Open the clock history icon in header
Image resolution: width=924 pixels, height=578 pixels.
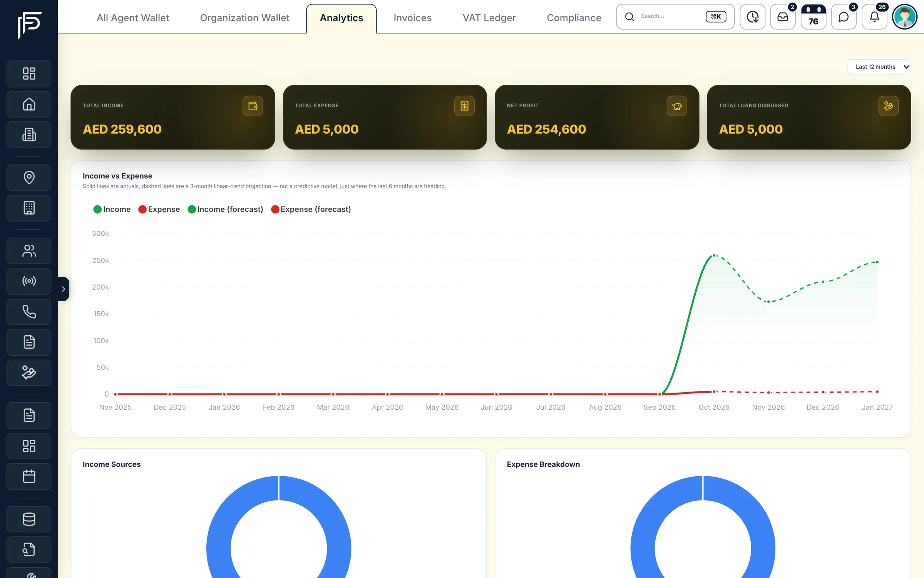click(752, 17)
